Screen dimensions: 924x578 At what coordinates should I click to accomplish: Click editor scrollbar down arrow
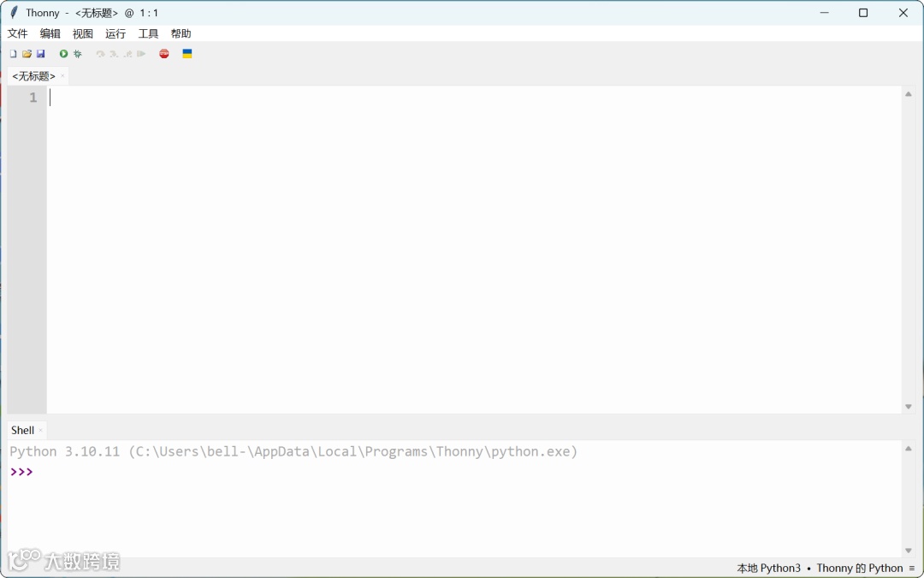(908, 407)
